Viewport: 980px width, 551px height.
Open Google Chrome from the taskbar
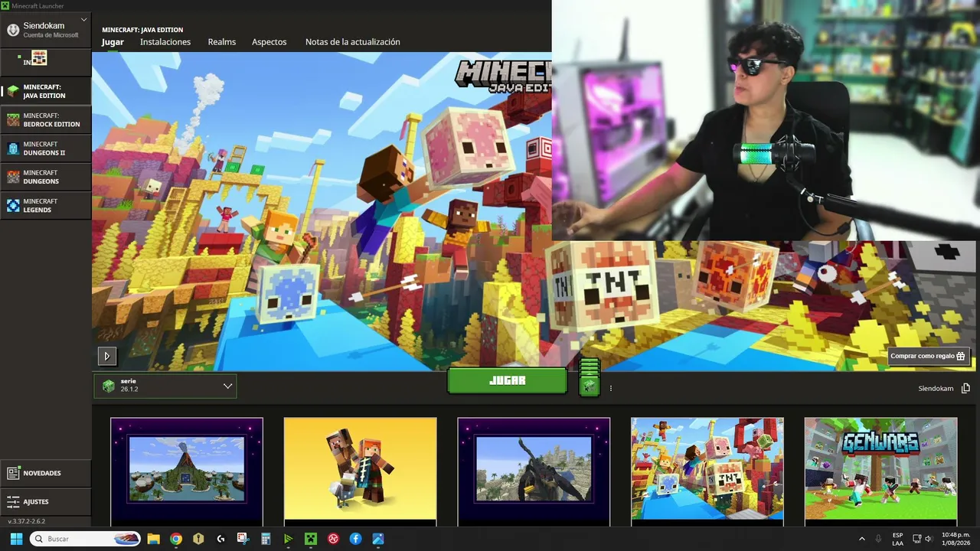tap(176, 539)
